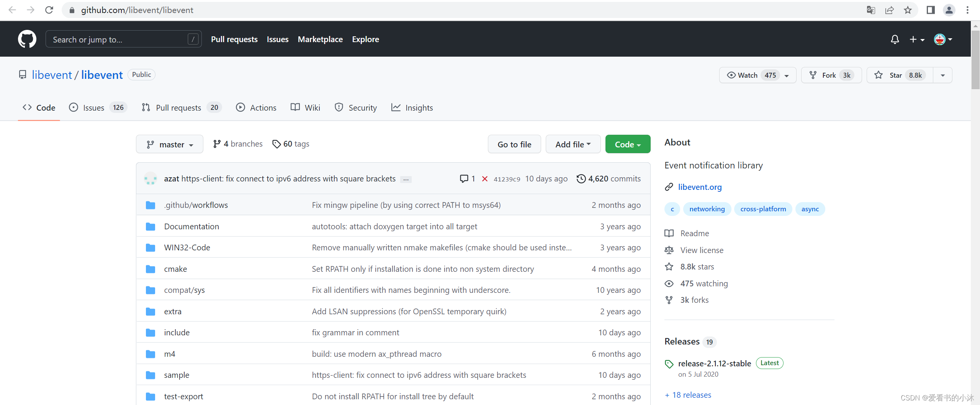The height and width of the screenshot is (405, 980).
Task: Open commit hash 41239c9
Action: (x=507, y=179)
